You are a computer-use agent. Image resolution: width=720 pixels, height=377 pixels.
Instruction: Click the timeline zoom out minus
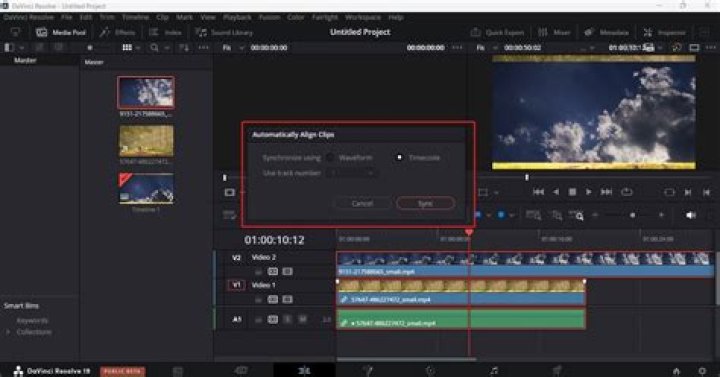click(x=595, y=215)
